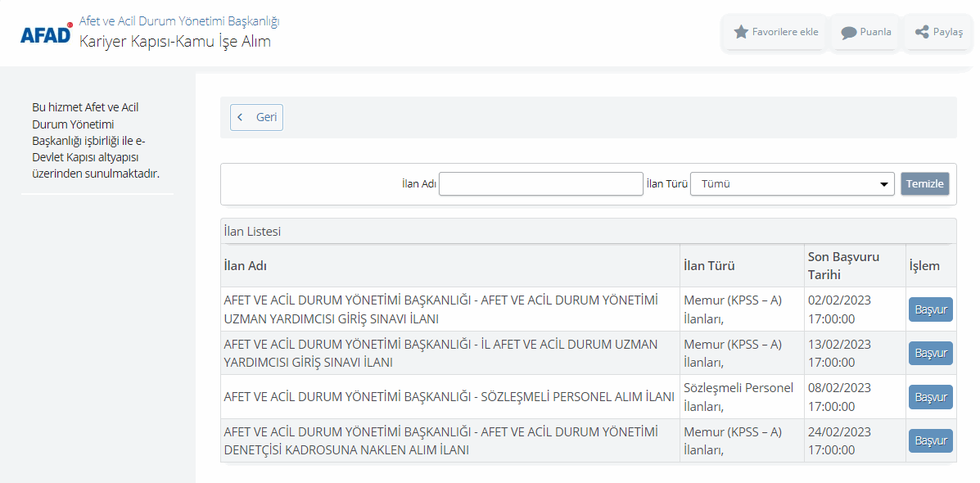980x483 pixels.
Task: Select the Uzman Yardımcısı Giriş Sınavı İlanı first row name
Action: click(440, 309)
